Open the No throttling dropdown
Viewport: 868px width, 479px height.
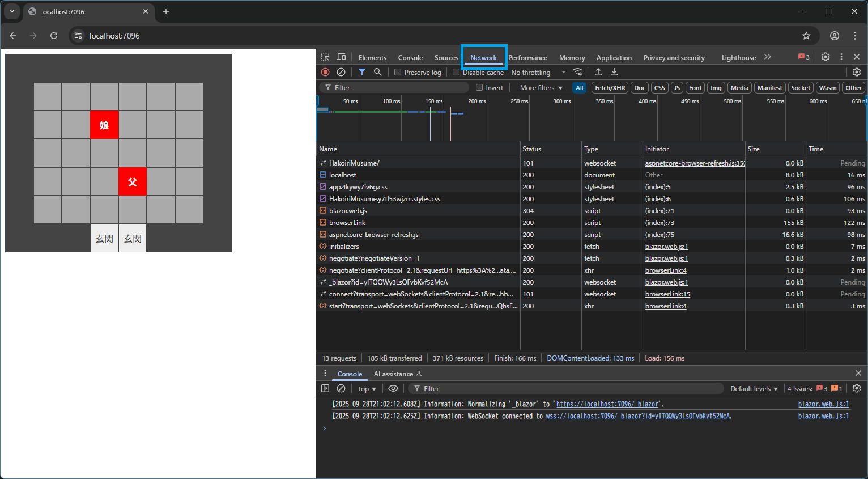535,72
